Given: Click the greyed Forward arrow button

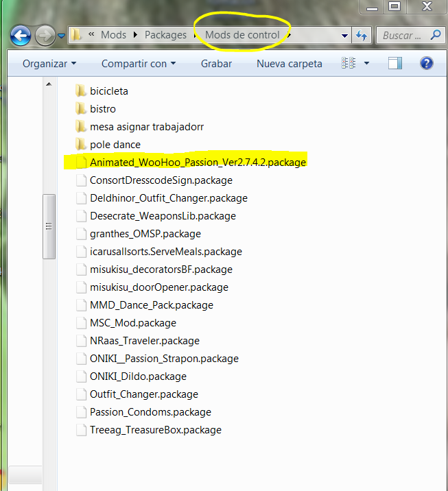Looking at the screenshot, I should tap(45, 36).
